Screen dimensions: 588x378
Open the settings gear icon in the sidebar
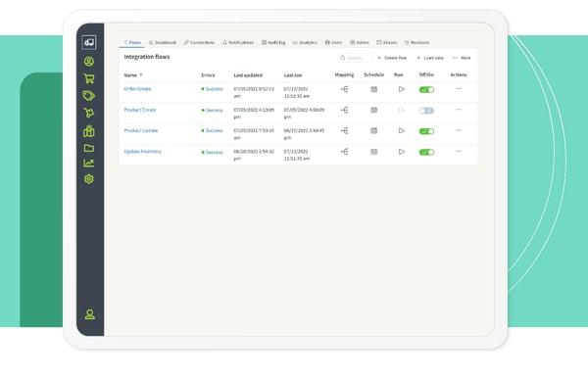pyautogui.click(x=89, y=179)
